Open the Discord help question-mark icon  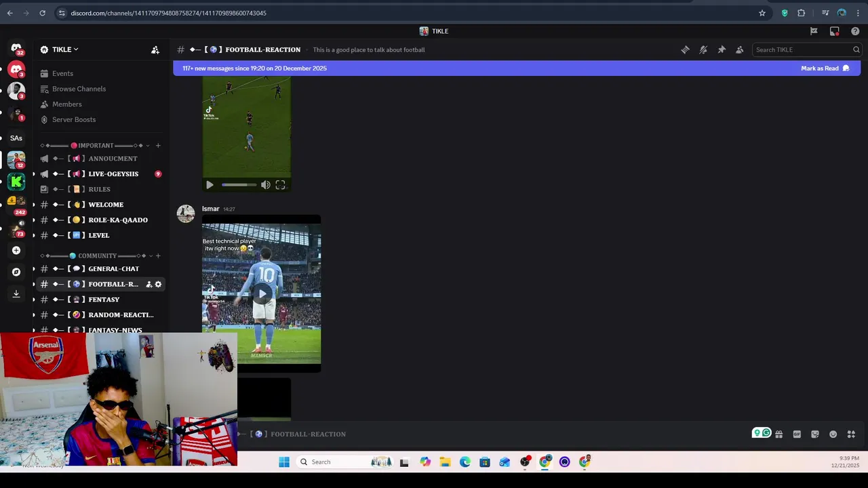(x=855, y=31)
